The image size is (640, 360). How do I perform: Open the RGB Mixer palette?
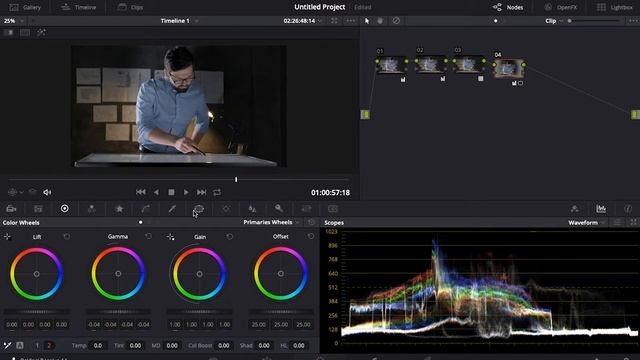tap(92, 209)
